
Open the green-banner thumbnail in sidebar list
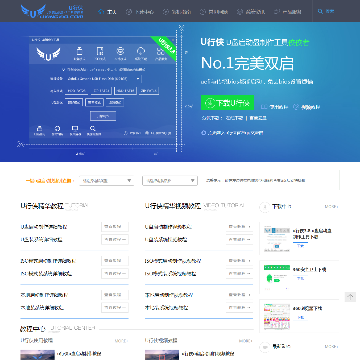tap(277, 277)
